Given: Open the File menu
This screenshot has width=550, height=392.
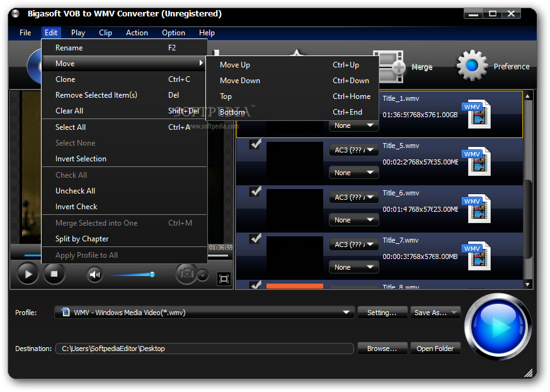Looking at the screenshot, I should pyautogui.click(x=25, y=33).
